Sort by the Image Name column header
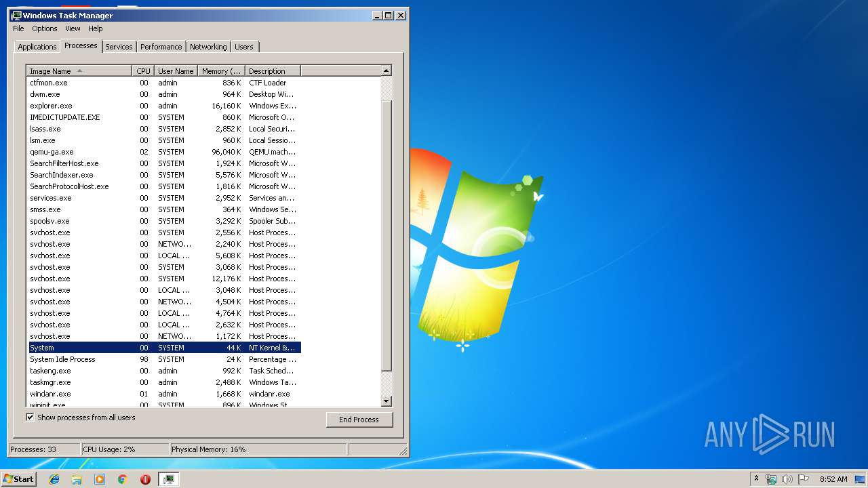The height and width of the screenshot is (488, 868). [79, 71]
